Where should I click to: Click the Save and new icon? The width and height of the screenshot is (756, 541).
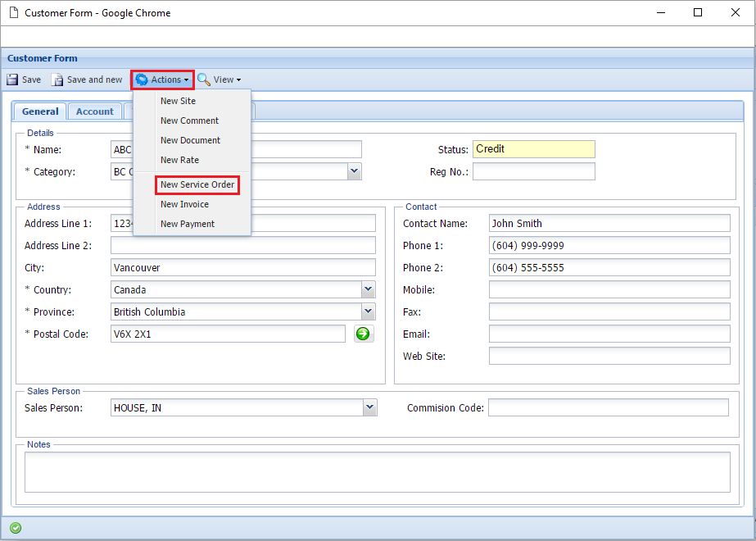pos(57,80)
